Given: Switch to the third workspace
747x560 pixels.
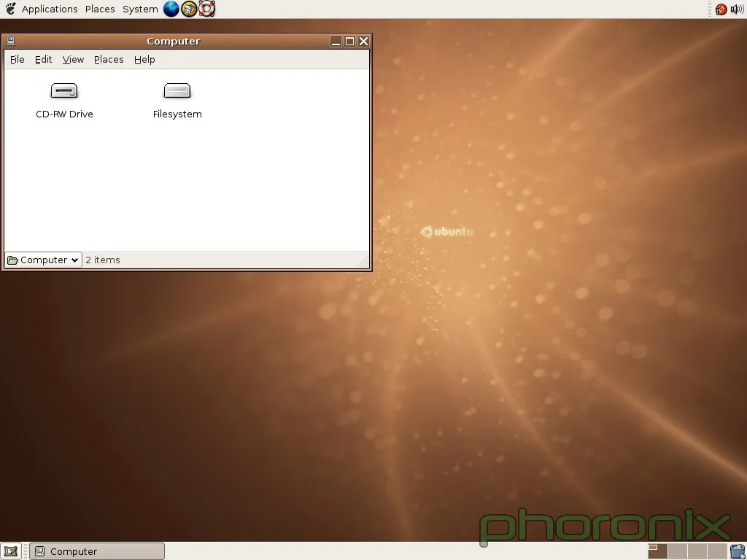Looking at the screenshot, I should coord(697,551).
